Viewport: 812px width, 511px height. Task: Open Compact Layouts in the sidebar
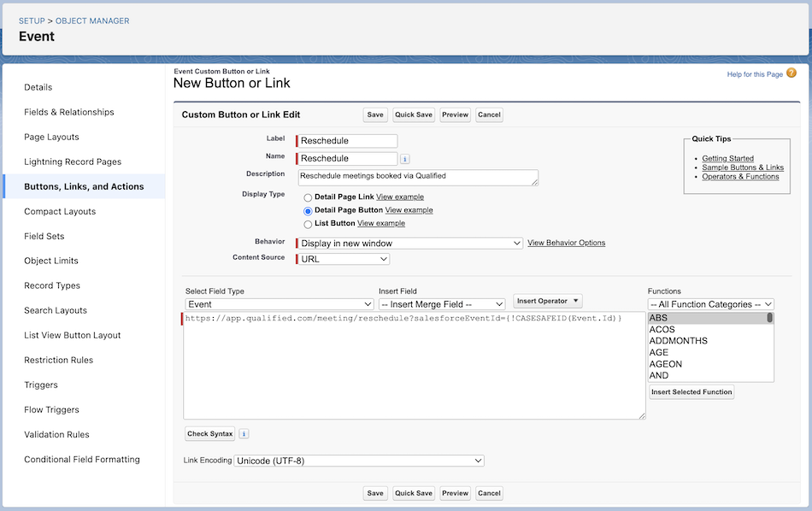click(60, 211)
